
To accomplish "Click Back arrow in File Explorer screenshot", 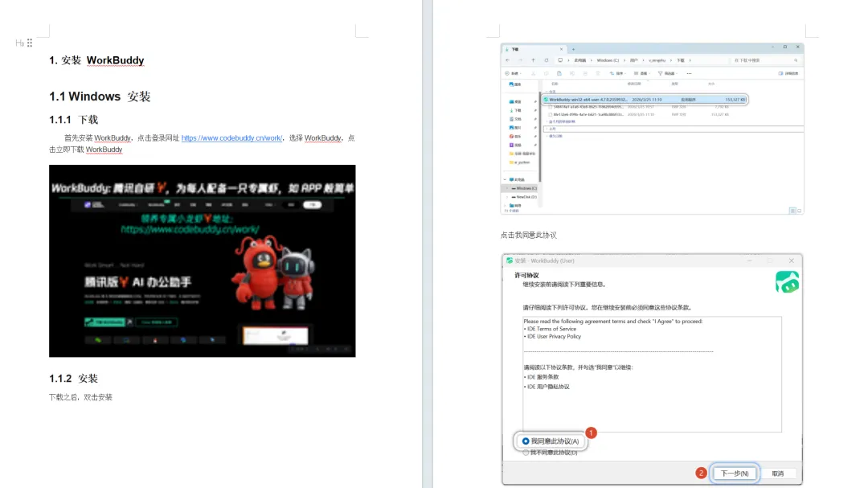I will [508, 60].
